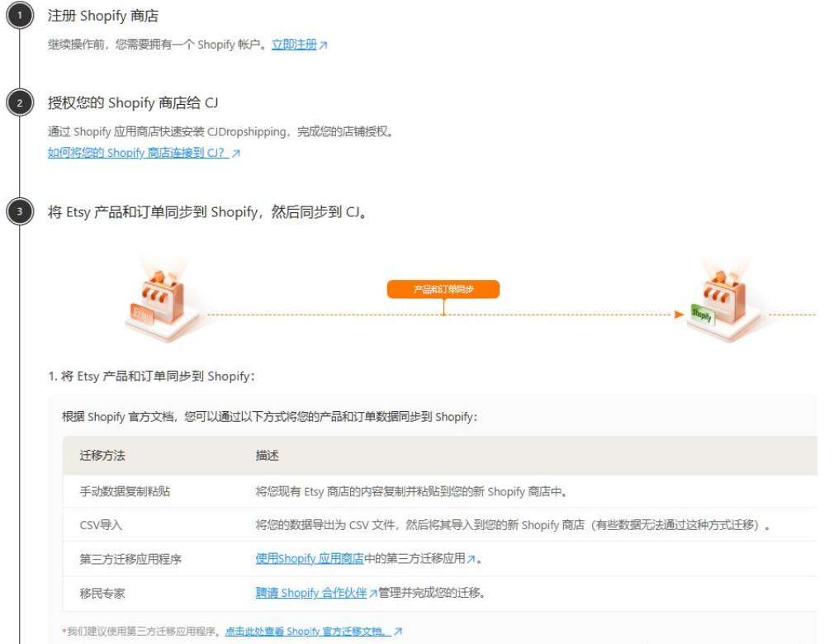Select sentence 通过 Shopify 应用商店快速安装 CJDropshipping
Viewport: 834px width, 644px height.
coord(220,131)
